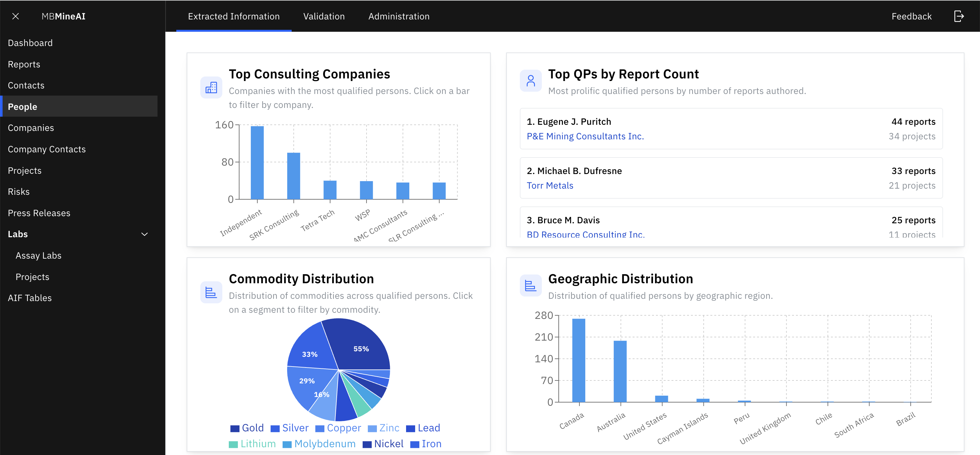980x455 pixels.
Task: Open Assay Labs under the Labs section
Action: pos(38,255)
